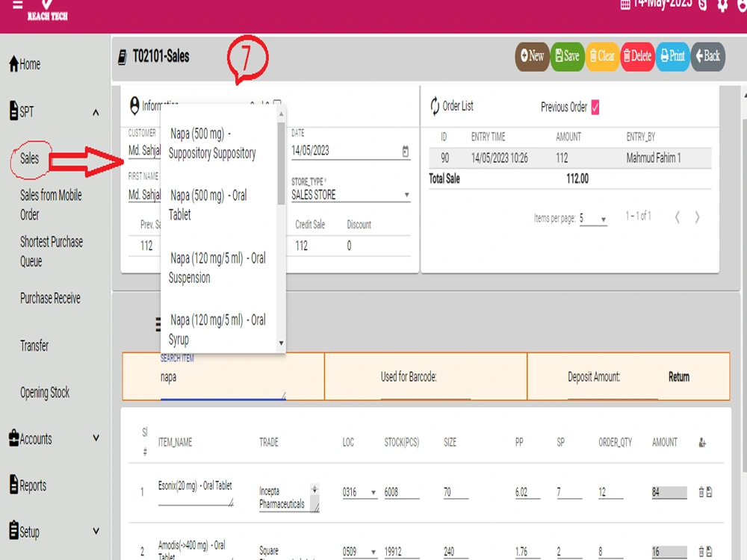Expand the Accounts menu section
Screen dimensions: 747x560
click(96, 438)
